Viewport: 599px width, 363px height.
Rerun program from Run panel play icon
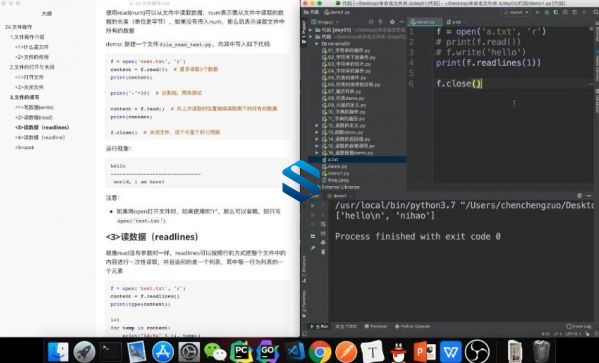click(x=313, y=206)
